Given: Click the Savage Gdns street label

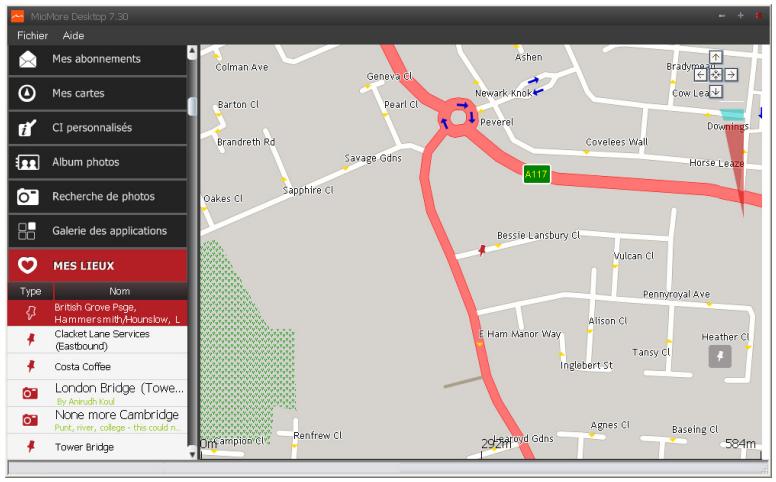Looking at the screenshot, I should coord(373,158).
